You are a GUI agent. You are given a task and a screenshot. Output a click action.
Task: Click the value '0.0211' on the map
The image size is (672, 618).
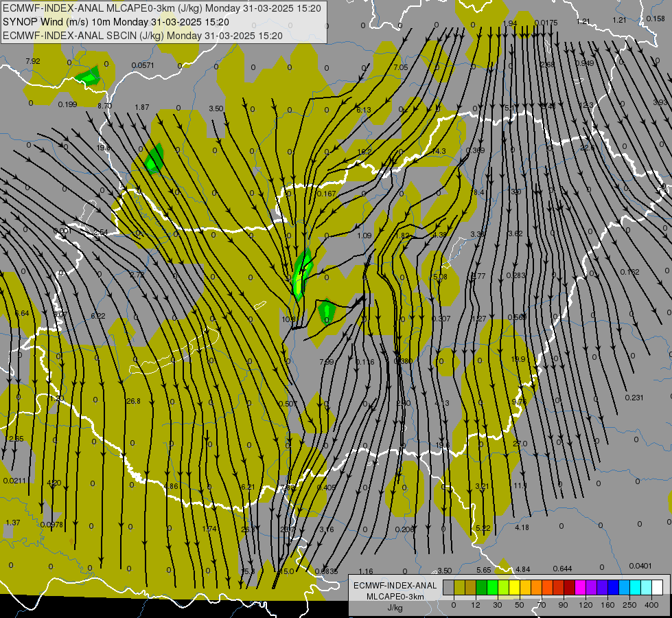[14, 481]
